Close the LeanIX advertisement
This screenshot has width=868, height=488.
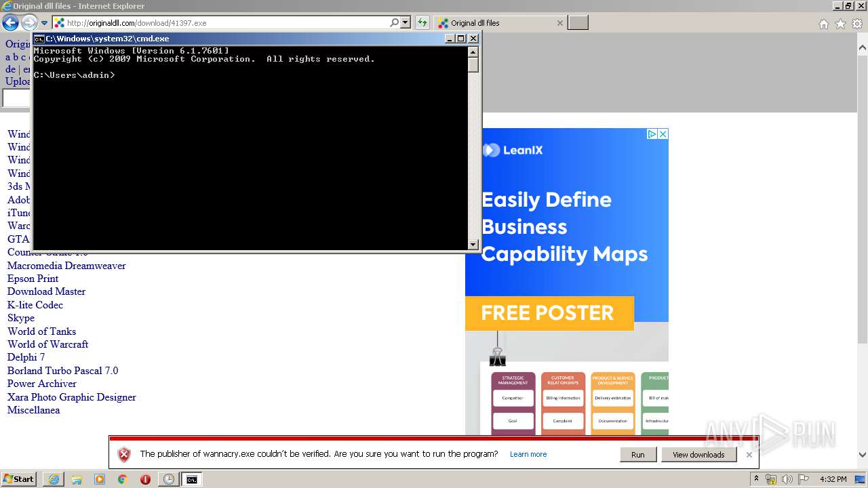[x=663, y=134]
